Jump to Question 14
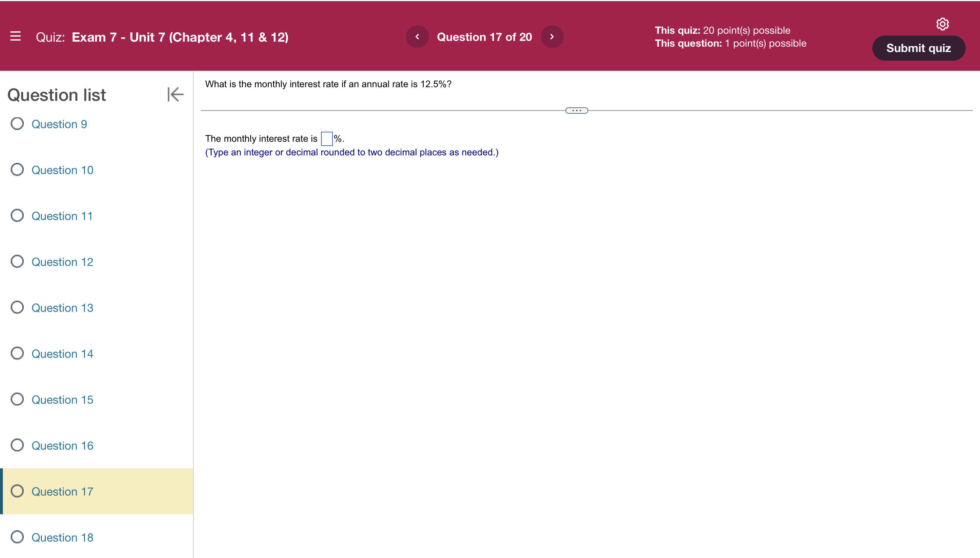Viewport: 980px width, 558px height. click(62, 354)
